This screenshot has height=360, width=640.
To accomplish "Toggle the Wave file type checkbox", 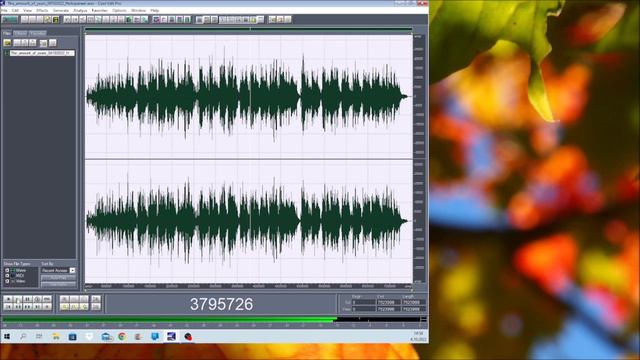I will coord(7,270).
